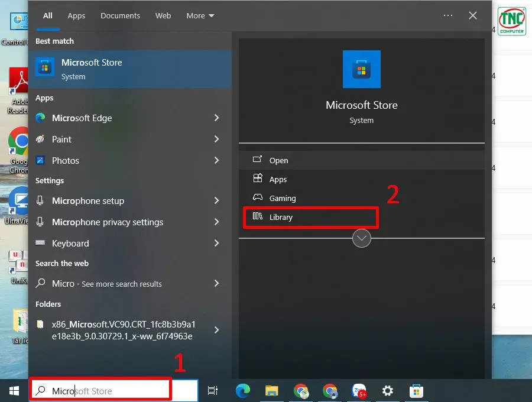532x402 pixels.
Task: Open Task View on the taskbar
Action: [213, 391]
